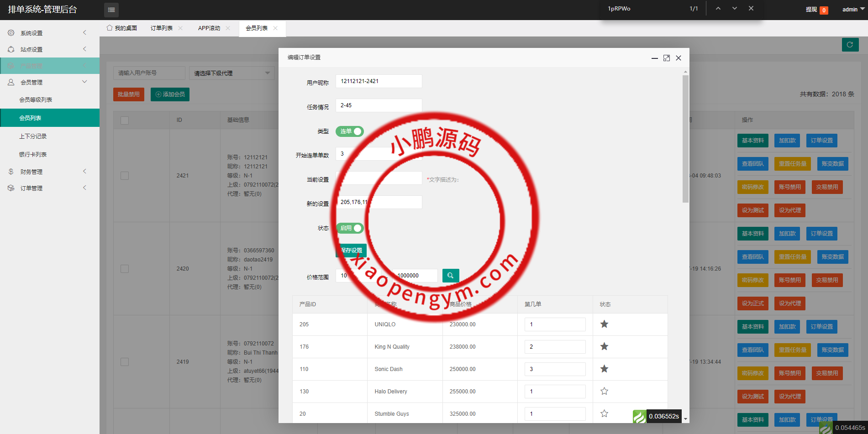Image resolution: width=868 pixels, height=434 pixels.
Task: Click the empty star for Stumble Guys
Action: point(604,413)
